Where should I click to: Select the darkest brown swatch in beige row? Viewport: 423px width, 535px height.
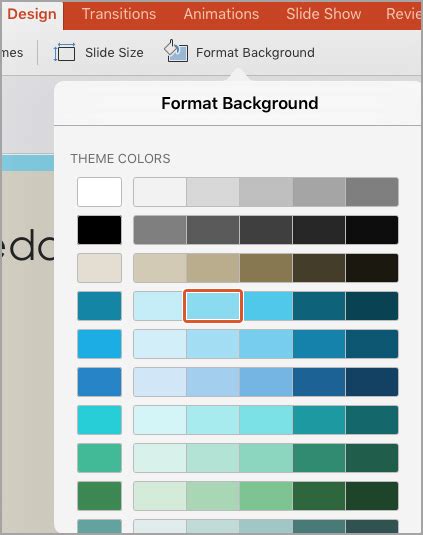372,268
